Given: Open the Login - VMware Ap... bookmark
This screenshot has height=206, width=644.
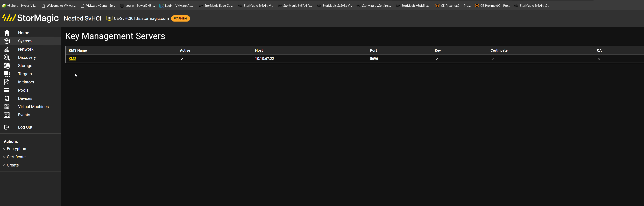Looking at the screenshot, I should (176, 5).
